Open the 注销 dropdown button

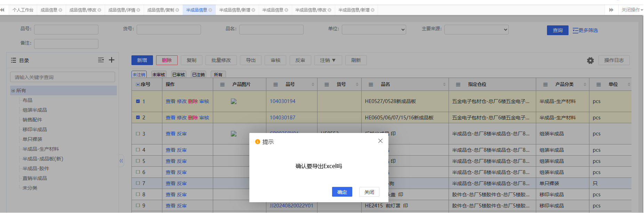(328, 60)
